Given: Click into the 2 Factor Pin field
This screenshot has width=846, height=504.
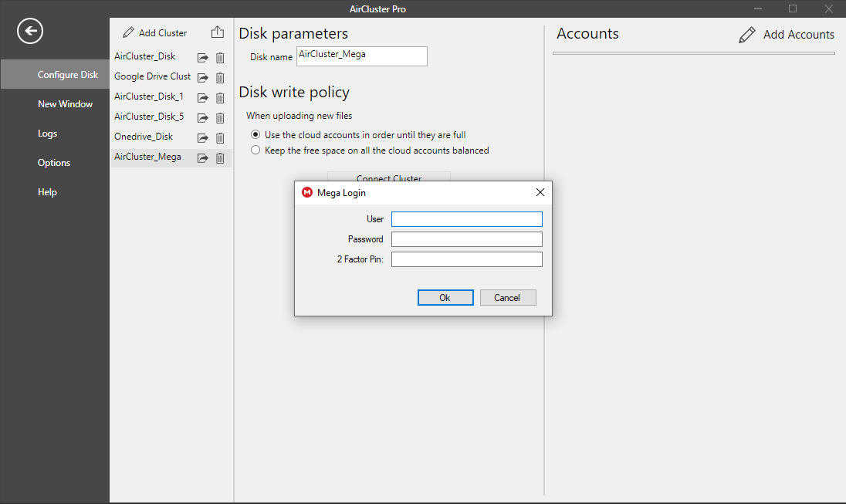Looking at the screenshot, I should click(466, 259).
